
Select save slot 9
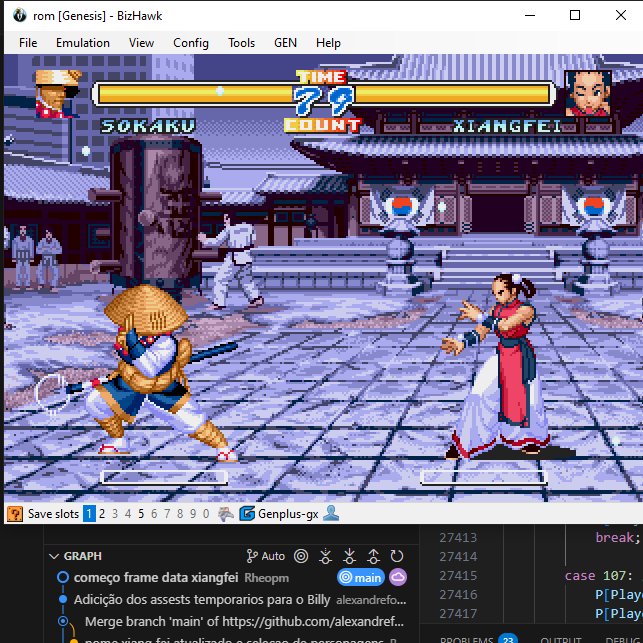[193, 514]
